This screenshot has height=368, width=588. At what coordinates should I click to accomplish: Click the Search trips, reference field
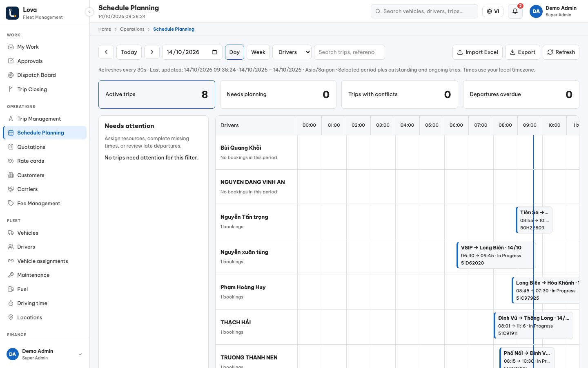pyautogui.click(x=350, y=52)
